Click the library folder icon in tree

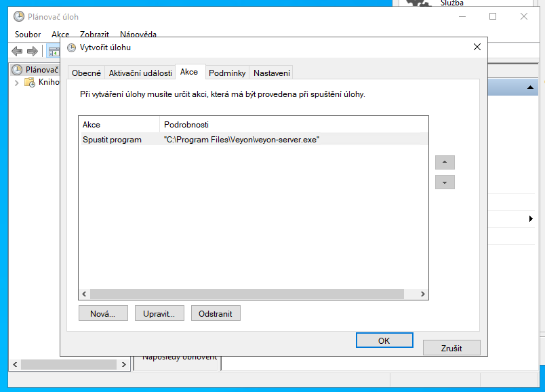30,82
